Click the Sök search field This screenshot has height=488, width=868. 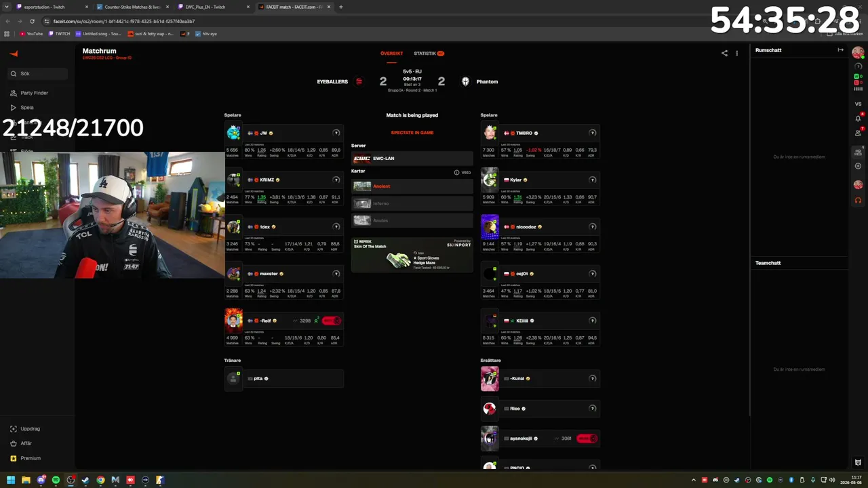pyautogui.click(x=37, y=73)
